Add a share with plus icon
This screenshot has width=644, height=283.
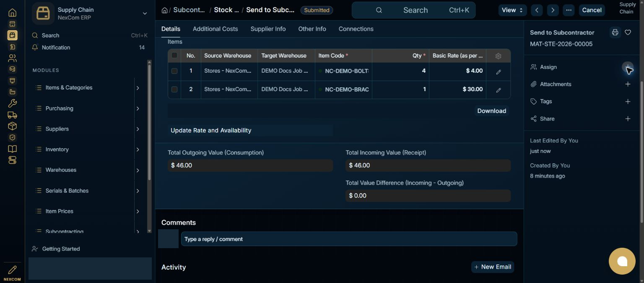(x=628, y=119)
